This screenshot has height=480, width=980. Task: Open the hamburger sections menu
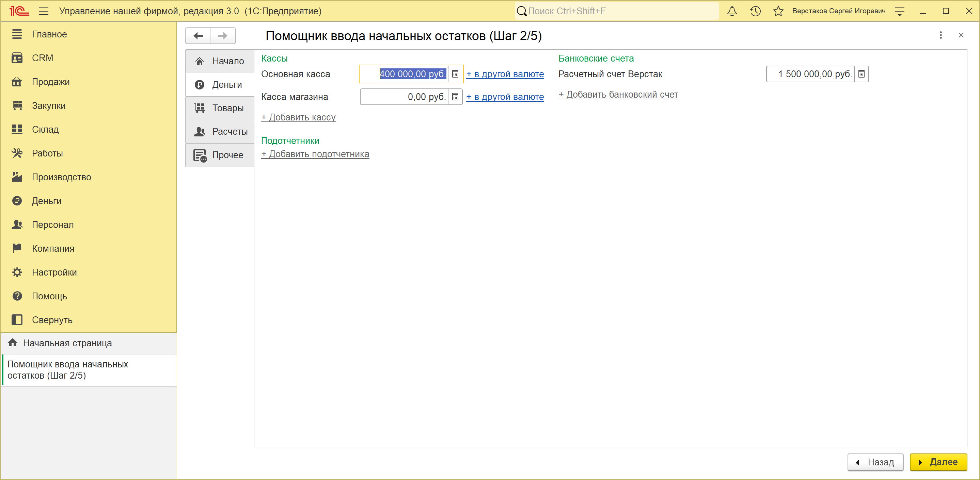click(x=44, y=11)
